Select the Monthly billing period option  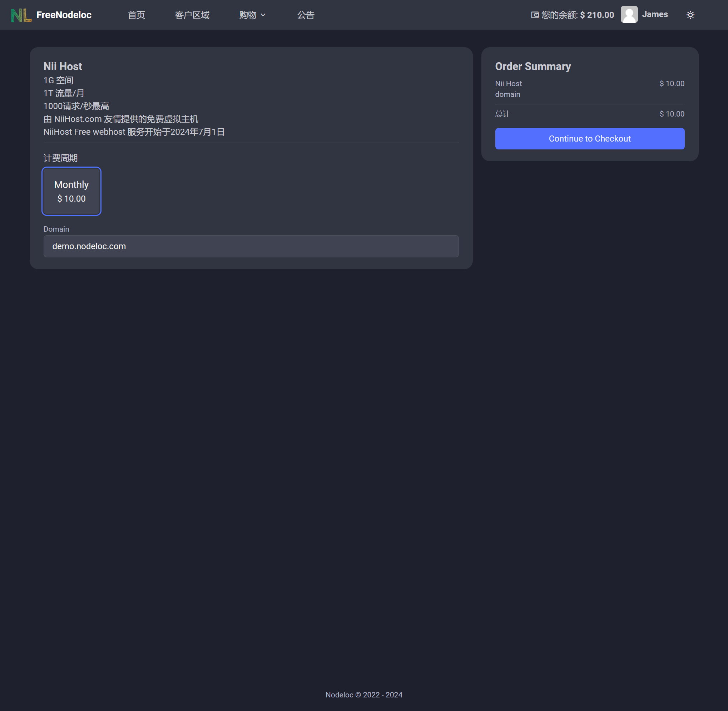pos(71,192)
